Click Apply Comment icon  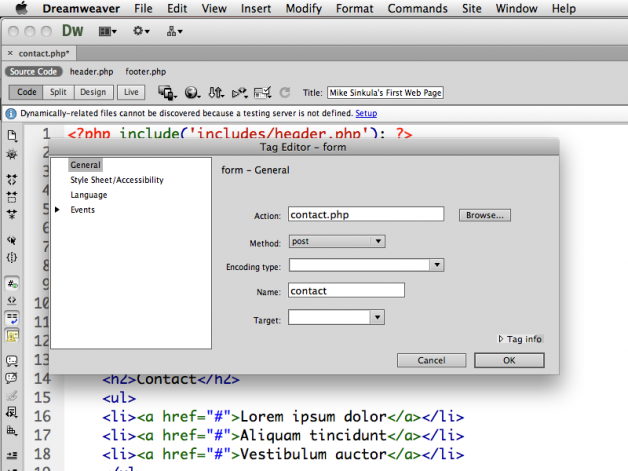coord(12,361)
